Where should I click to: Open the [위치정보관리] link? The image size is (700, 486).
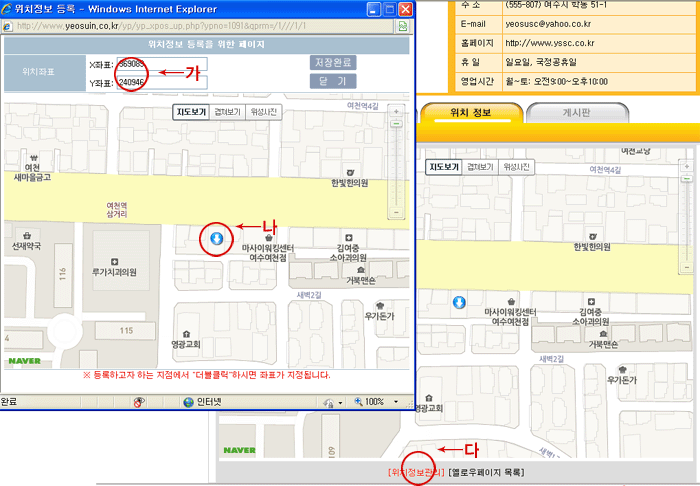pyautogui.click(x=416, y=472)
